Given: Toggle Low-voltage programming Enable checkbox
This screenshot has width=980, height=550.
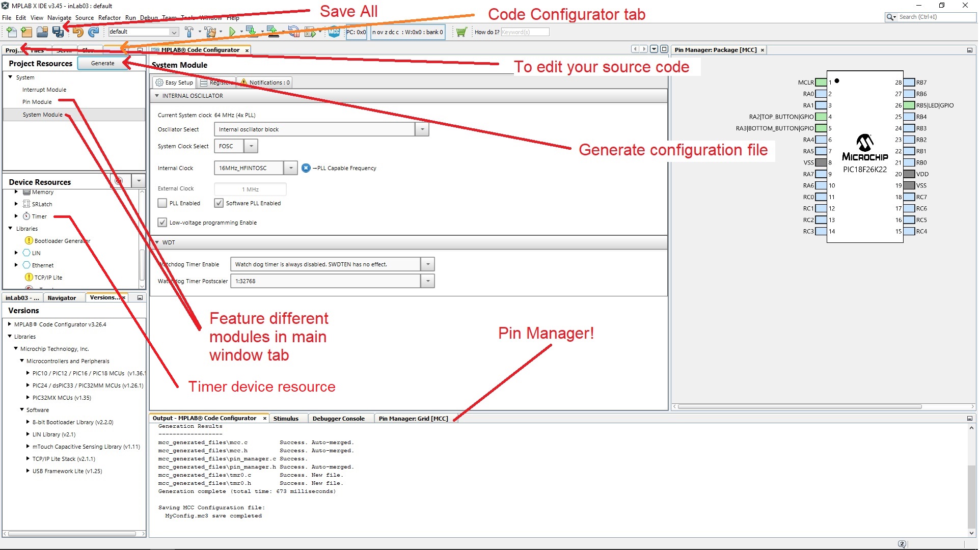Looking at the screenshot, I should (x=162, y=223).
